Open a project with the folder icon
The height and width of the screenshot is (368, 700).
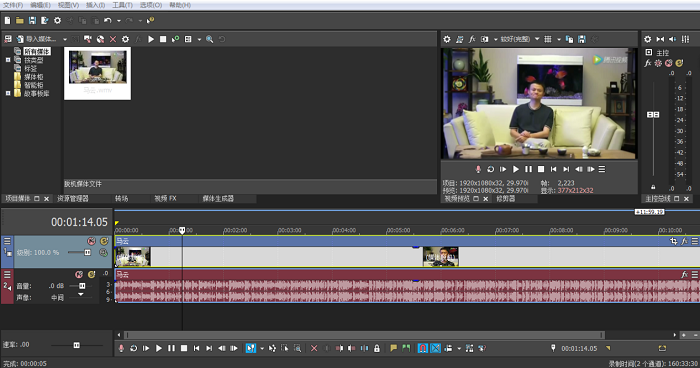[x=20, y=20]
